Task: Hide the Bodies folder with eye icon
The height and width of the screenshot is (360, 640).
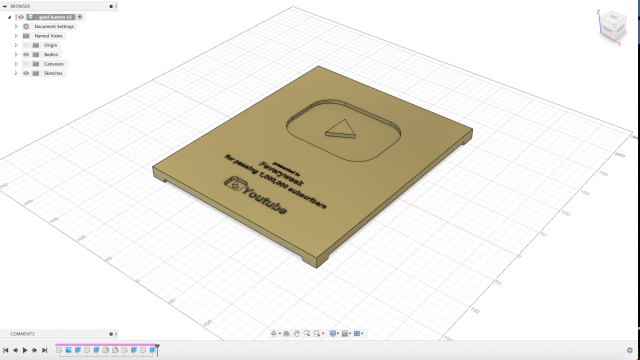Action: click(26, 54)
